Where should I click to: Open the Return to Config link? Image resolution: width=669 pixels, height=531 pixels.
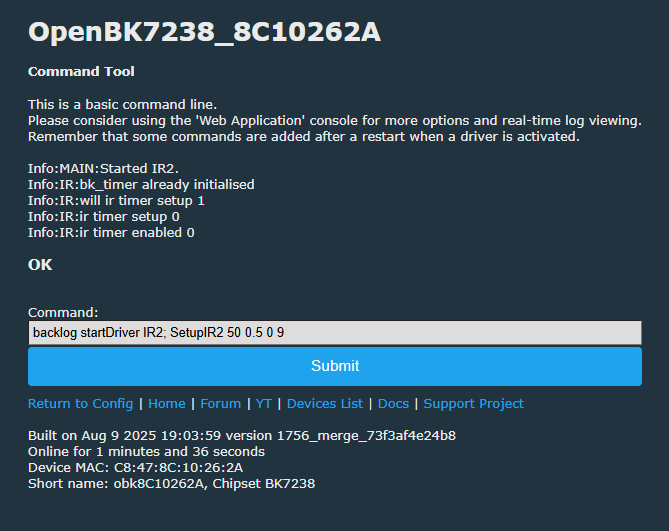click(80, 404)
